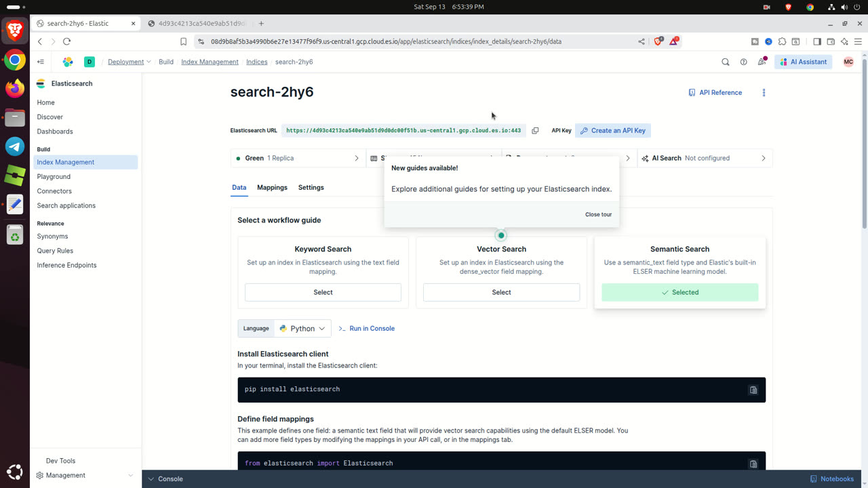Open Google Chrome from the dock
This screenshot has height=488, width=868.
15,60
